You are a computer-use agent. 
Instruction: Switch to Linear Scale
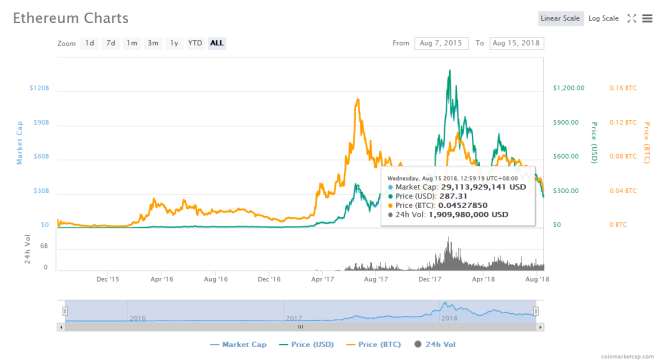560,18
